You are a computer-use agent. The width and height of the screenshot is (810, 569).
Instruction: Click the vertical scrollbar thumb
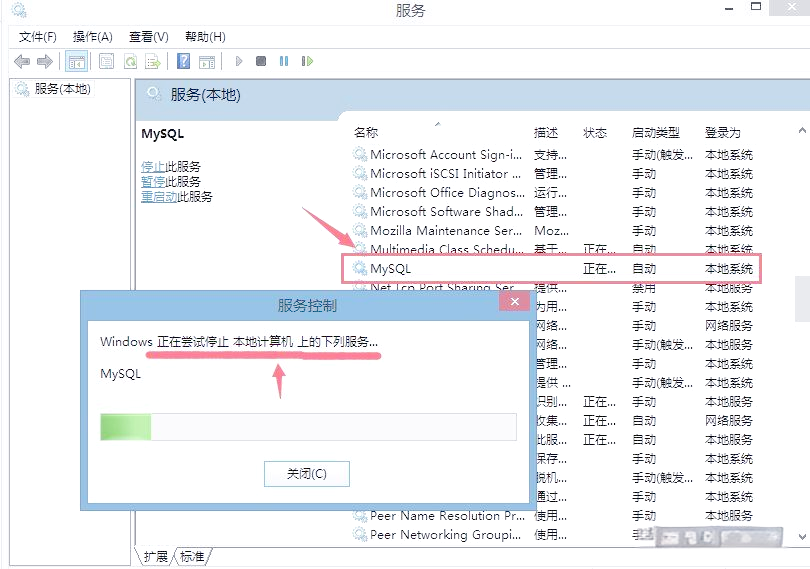click(802, 299)
